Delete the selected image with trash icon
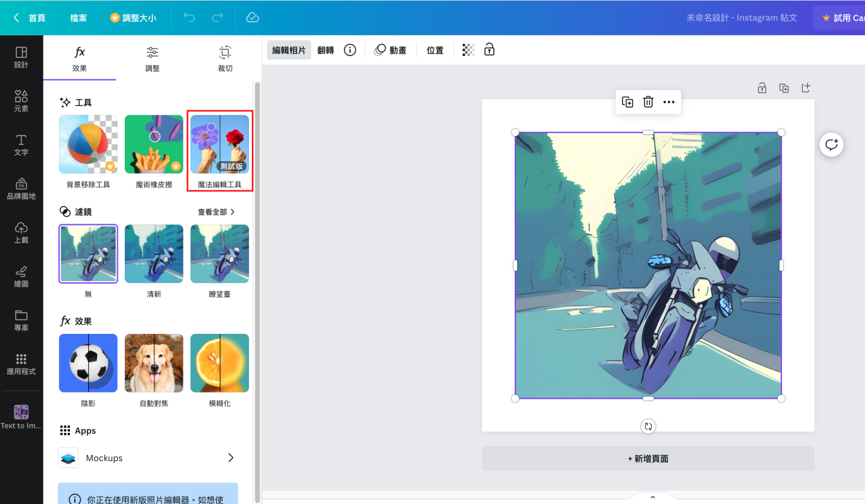The width and height of the screenshot is (865, 504). (648, 102)
